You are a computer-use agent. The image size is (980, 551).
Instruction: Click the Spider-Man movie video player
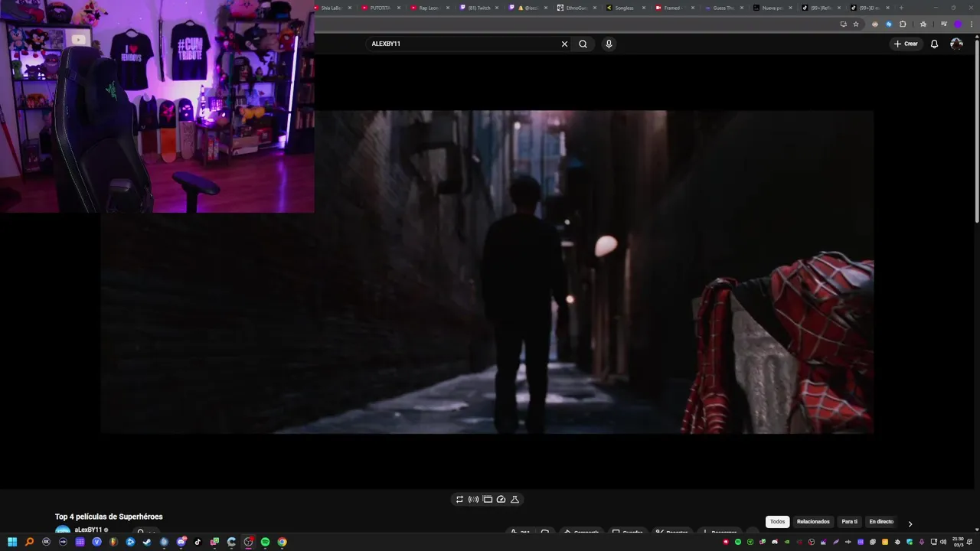click(x=487, y=272)
